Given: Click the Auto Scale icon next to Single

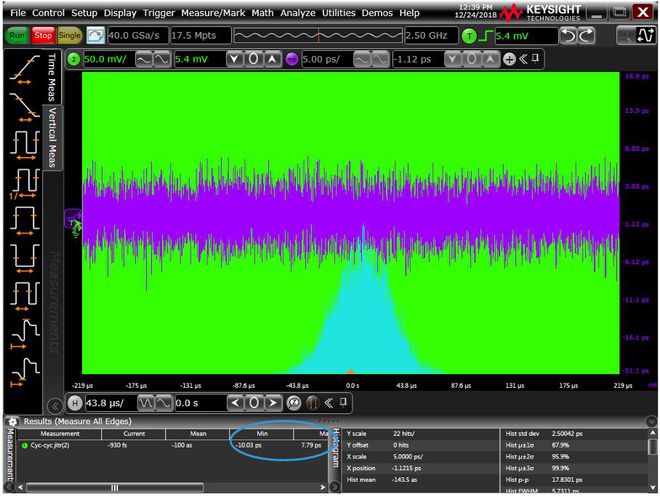Looking at the screenshot, I should coord(95,35).
